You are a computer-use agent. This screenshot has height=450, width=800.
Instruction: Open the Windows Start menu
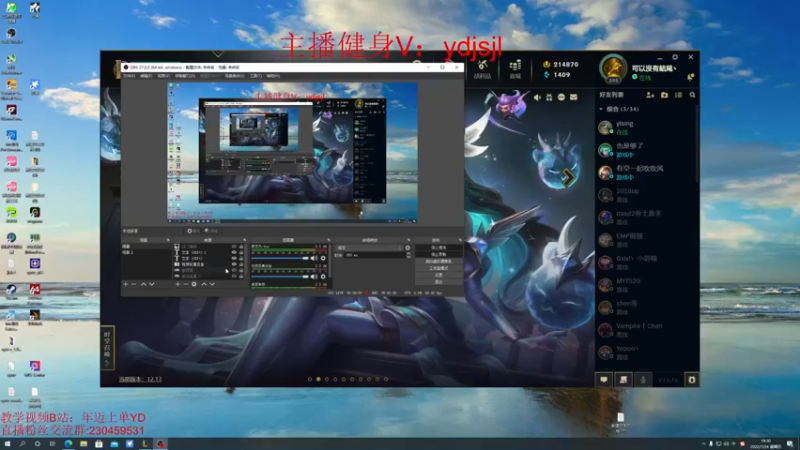tap(7, 444)
